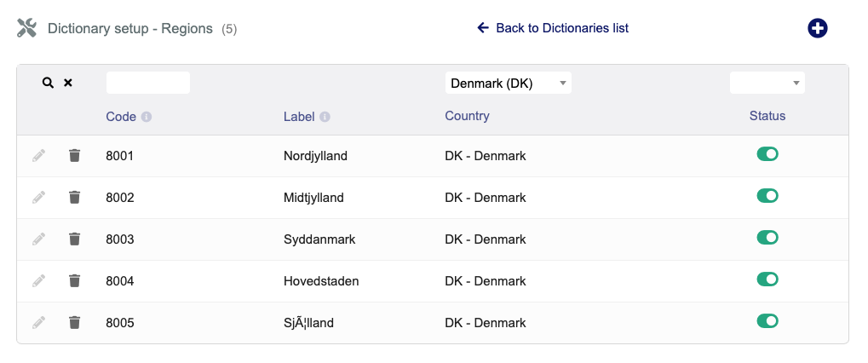Viewport: 868px width, 363px height.
Task: Expand the Status filter dropdown
Action: point(767,83)
